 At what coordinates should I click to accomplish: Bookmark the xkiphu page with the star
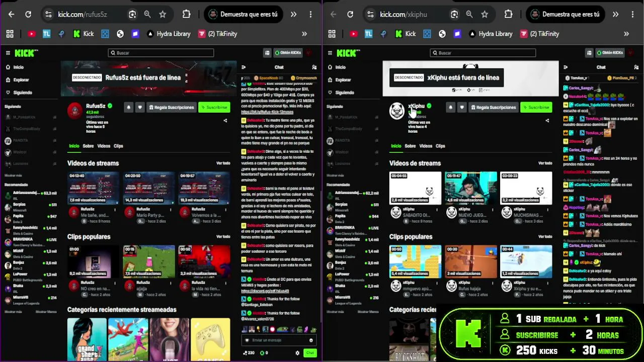tap(485, 15)
